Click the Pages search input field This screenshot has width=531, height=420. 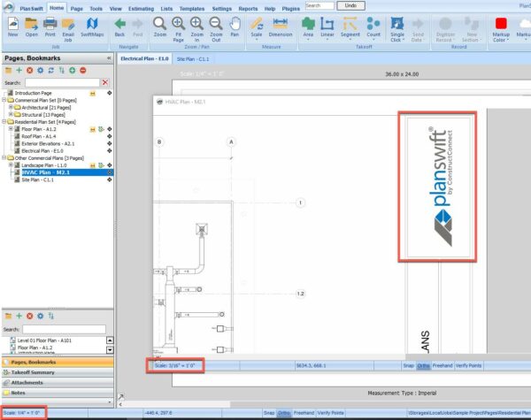(x=62, y=82)
